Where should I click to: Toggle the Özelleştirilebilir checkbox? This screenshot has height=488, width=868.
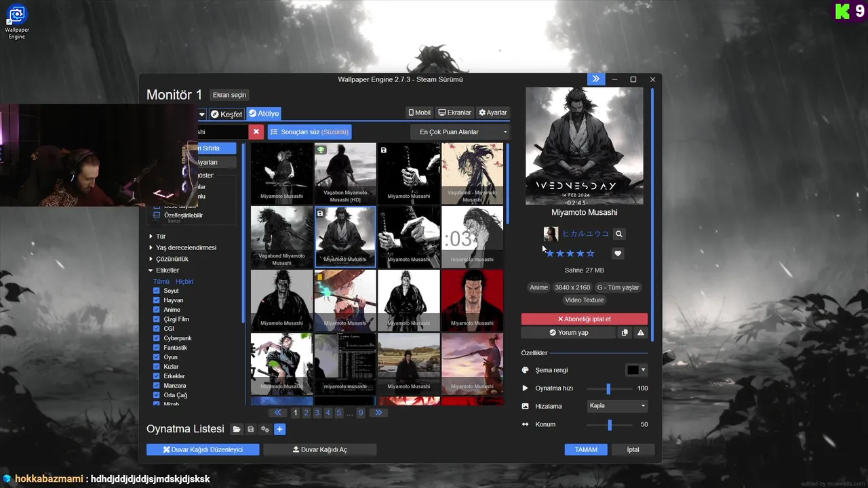point(157,215)
